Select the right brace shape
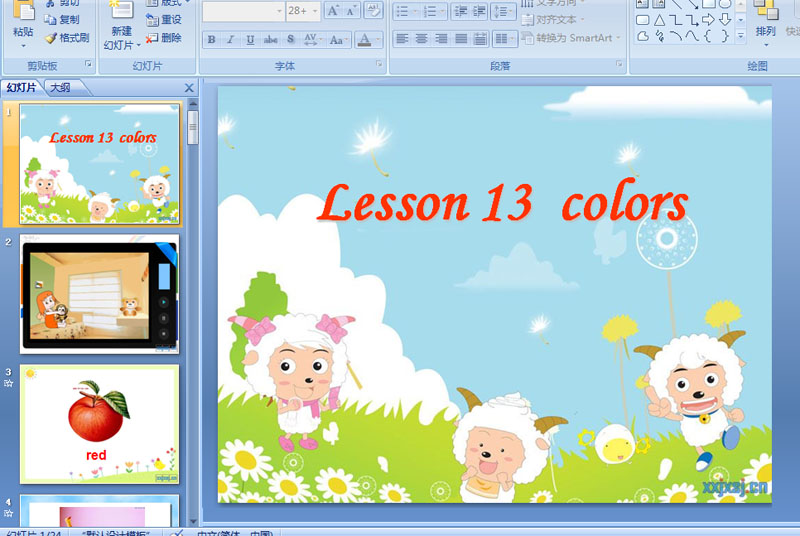The height and width of the screenshot is (536, 800). 725,36
